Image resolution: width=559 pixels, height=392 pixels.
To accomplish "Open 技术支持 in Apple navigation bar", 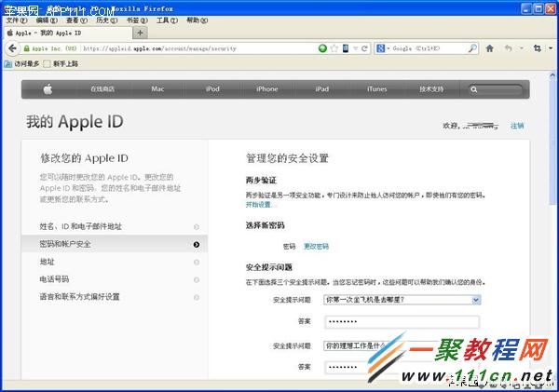I will coord(431,89).
